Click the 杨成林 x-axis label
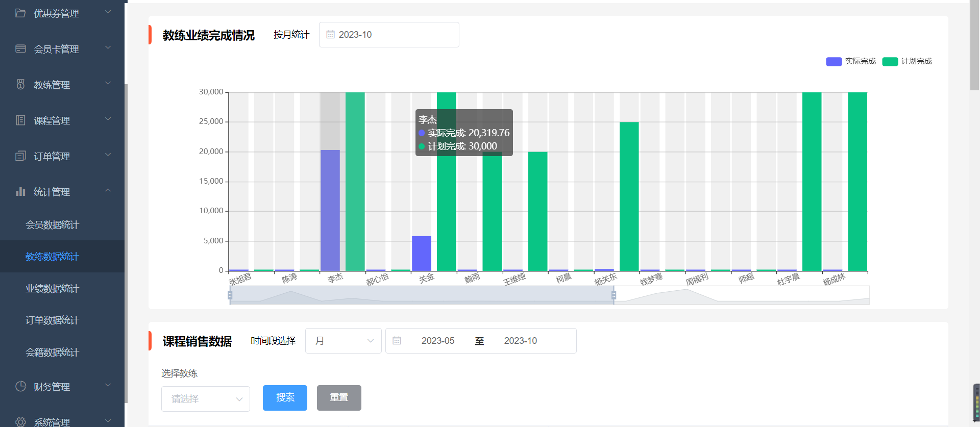The height and width of the screenshot is (427, 980). pos(834,280)
